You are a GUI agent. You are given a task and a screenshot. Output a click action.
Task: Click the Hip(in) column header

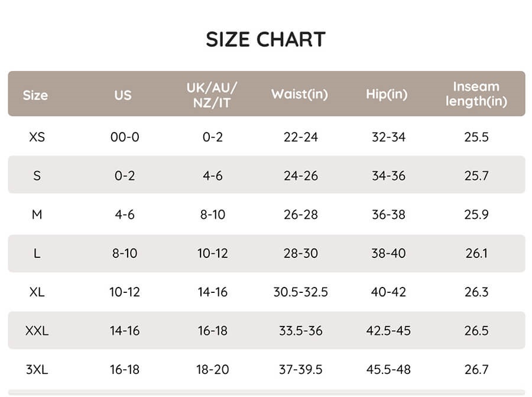point(387,94)
